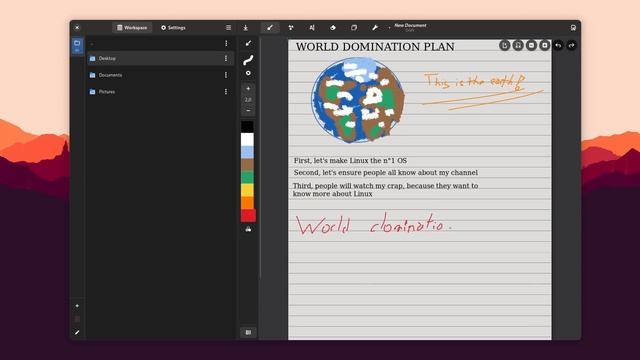This screenshot has width=640, height=360.
Task: Click the orange "This is the earth" handwriting
Action: tap(474, 82)
